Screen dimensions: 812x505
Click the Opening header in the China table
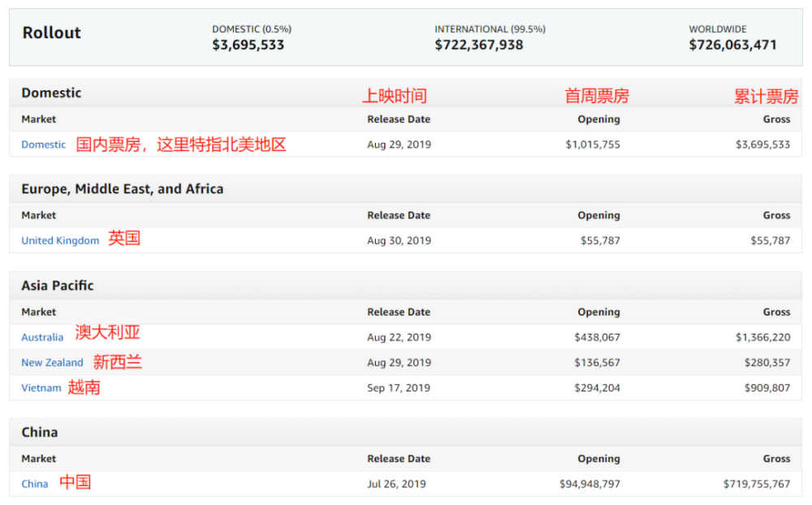[x=598, y=459]
